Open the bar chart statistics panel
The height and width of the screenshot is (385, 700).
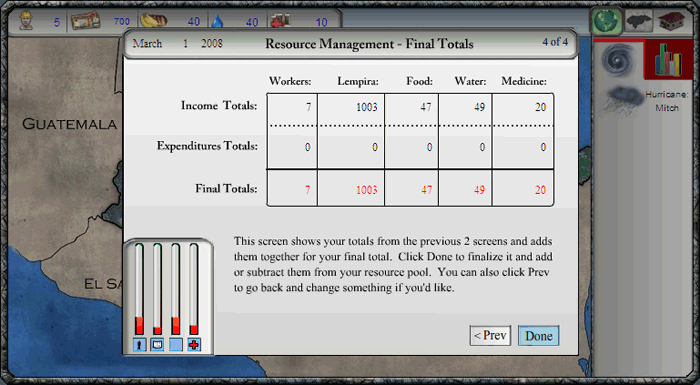668,60
